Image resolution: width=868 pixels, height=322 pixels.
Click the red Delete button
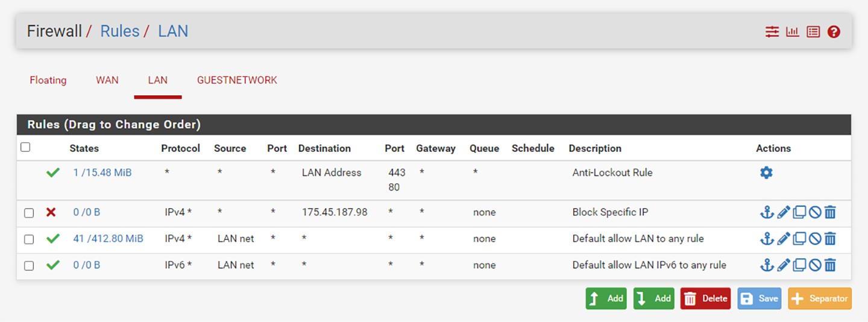pos(705,298)
